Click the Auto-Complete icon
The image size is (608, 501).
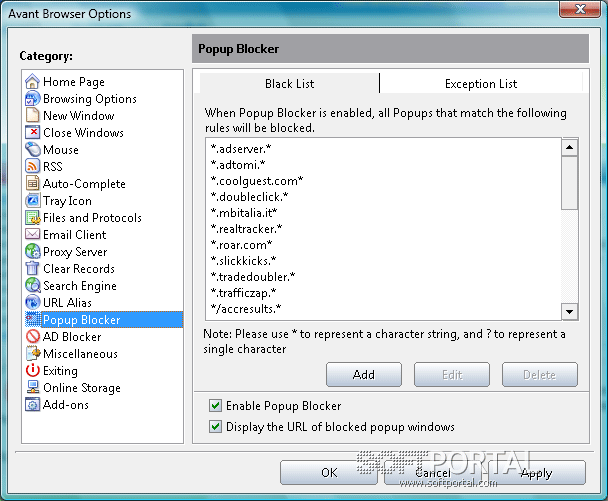(33, 183)
